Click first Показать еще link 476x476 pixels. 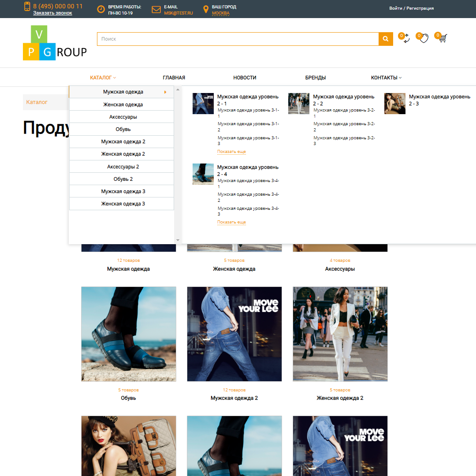(x=231, y=152)
